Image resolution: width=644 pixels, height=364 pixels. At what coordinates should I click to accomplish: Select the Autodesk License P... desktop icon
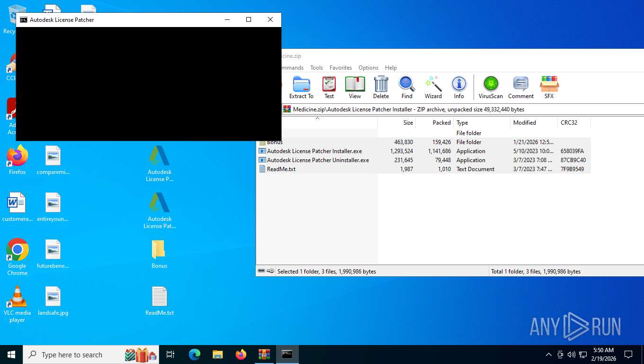[160, 164]
